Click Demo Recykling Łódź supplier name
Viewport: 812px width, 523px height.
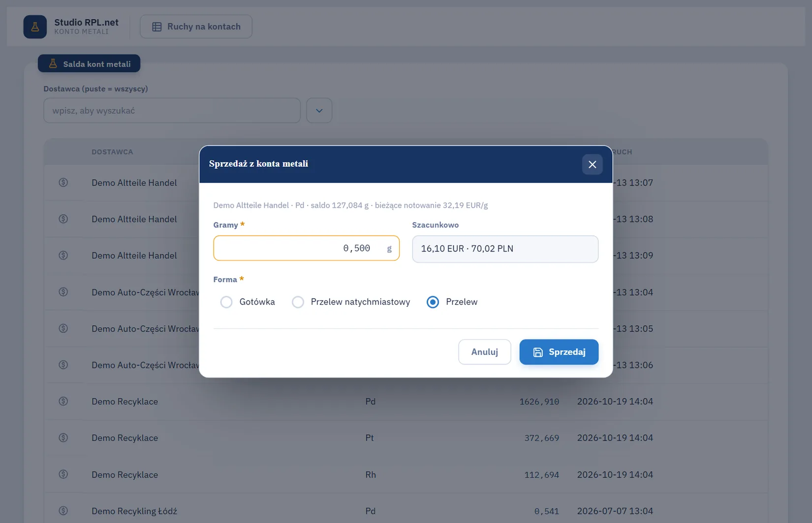[134, 511]
